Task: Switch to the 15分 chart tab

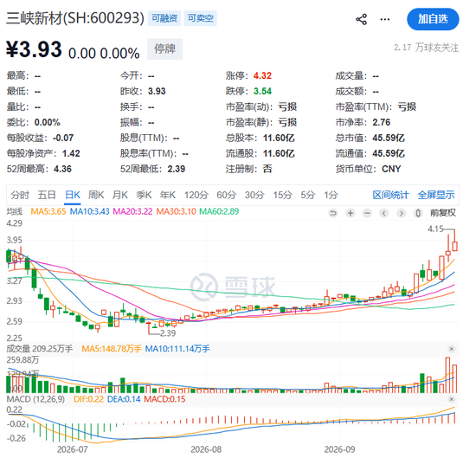Action: click(282, 195)
